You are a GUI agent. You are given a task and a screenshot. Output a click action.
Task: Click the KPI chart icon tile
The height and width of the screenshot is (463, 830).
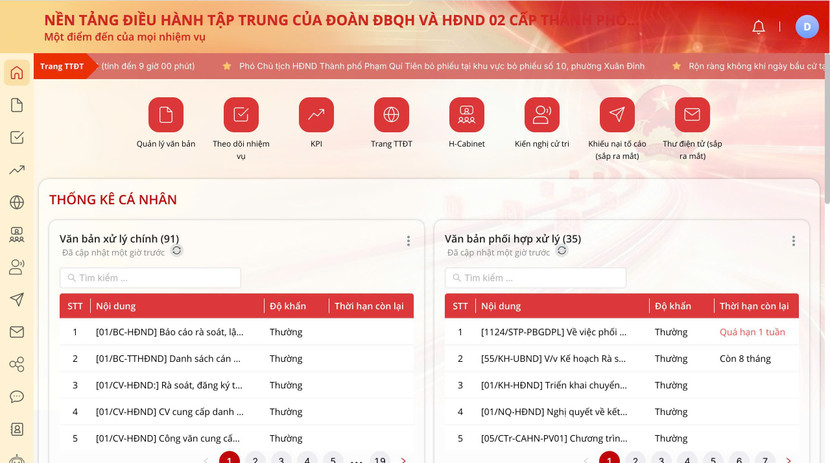point(316,115)
